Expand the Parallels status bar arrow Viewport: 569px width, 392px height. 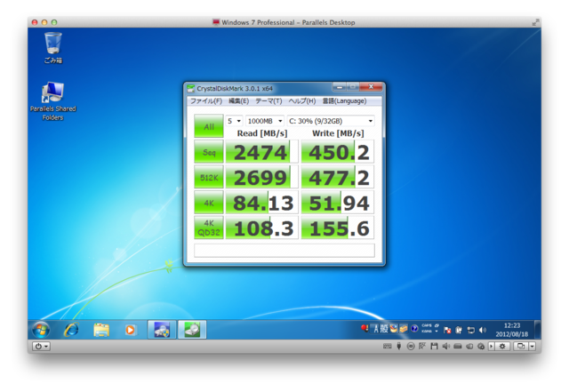(x=492, y=347)
